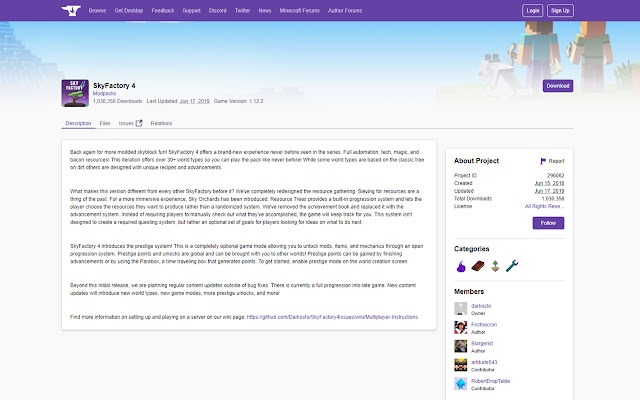This screenshot has width=640, height=400.
Task: Open artdude543's member profile name
Action: click(484, 362)
